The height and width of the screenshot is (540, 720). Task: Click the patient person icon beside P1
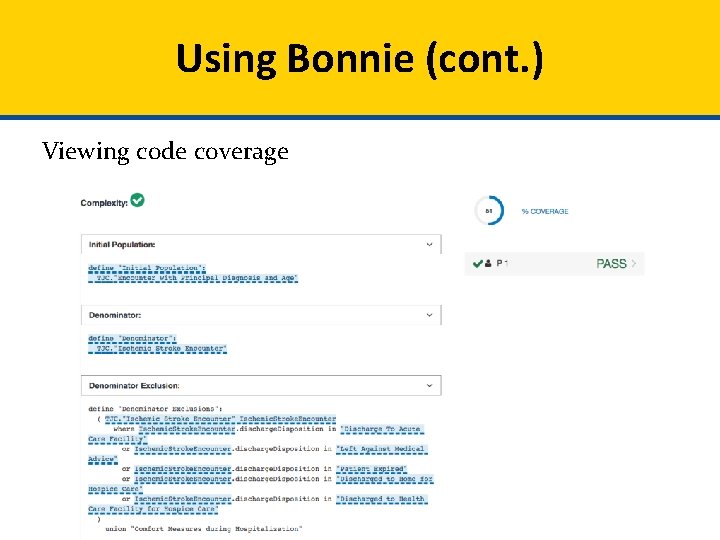[488, 264]
